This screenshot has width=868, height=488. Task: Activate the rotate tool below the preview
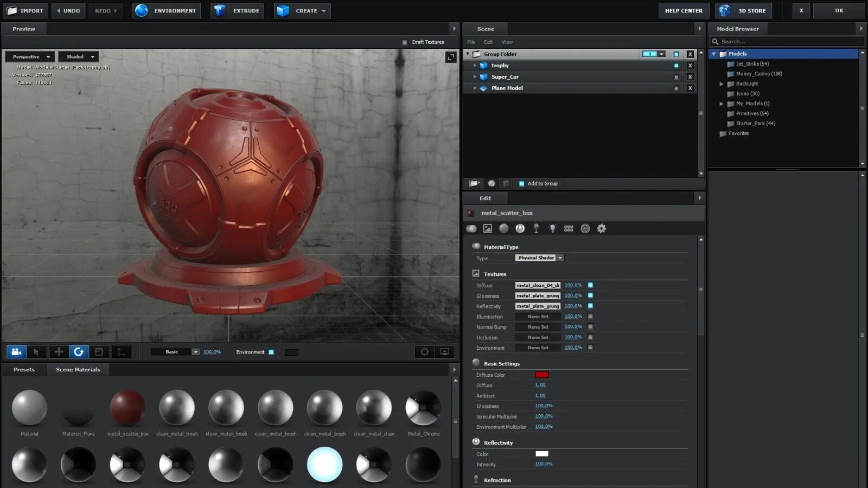point(79,352)
